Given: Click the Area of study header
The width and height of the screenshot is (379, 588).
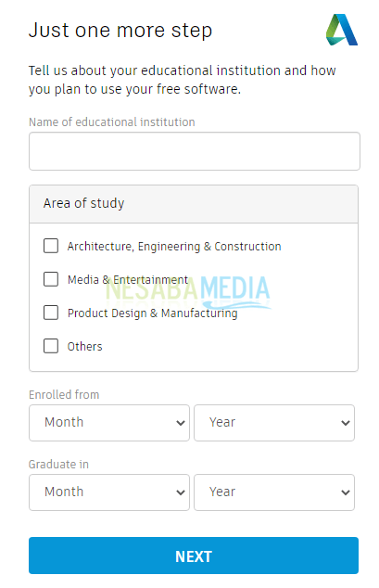Looking at the screenshot, I should click(194, 204).
